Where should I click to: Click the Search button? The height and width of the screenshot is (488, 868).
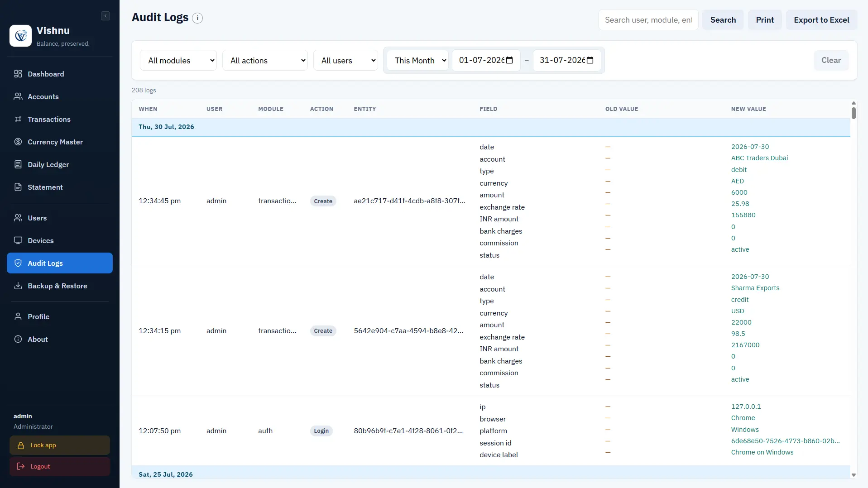723,20
